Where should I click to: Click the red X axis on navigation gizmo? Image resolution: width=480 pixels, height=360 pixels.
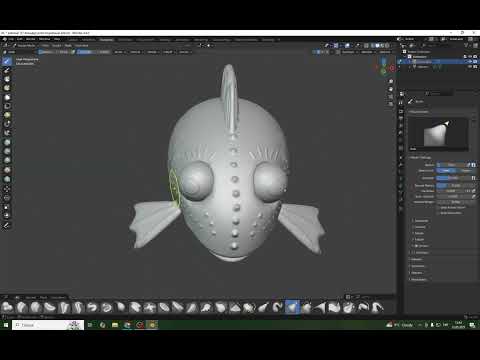click(392, 68)
